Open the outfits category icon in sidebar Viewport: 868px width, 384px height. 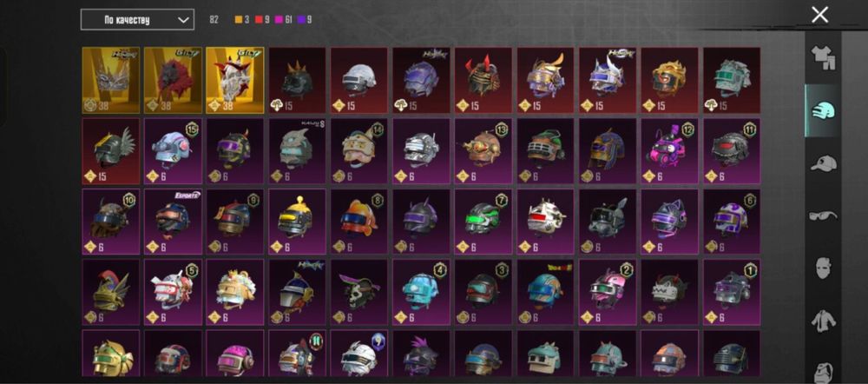(823, 58)
